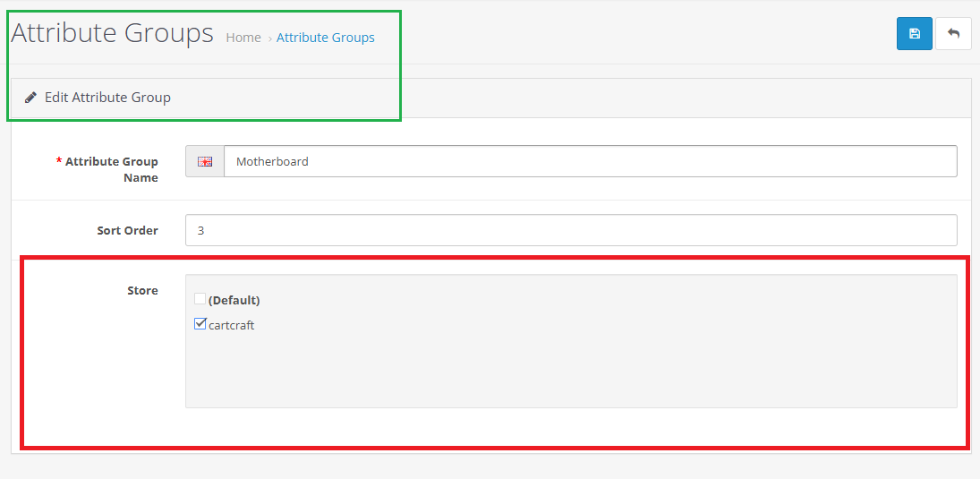Click the pencil icon beside Edit Attribute Group

point(30,98)
